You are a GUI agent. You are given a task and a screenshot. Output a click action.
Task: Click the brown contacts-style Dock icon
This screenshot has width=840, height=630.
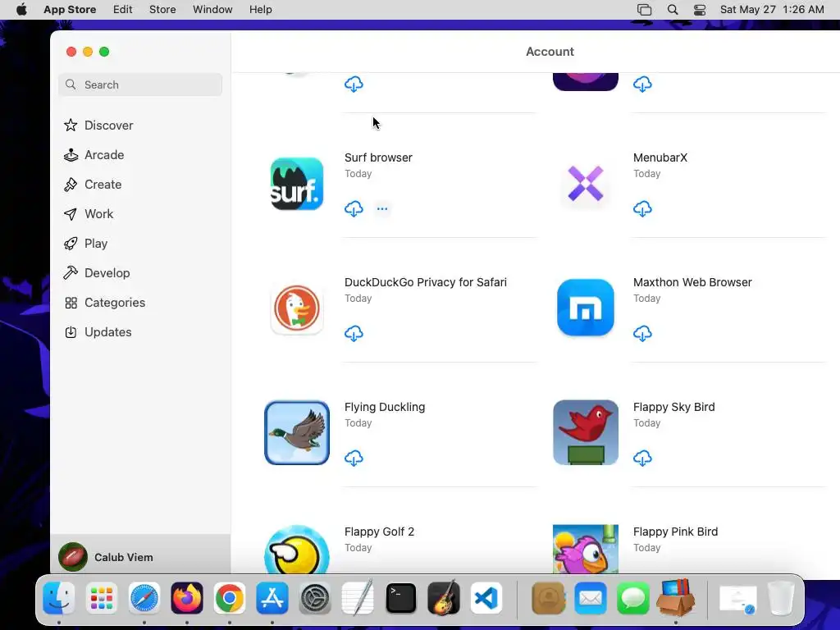[x=548, y=598]
